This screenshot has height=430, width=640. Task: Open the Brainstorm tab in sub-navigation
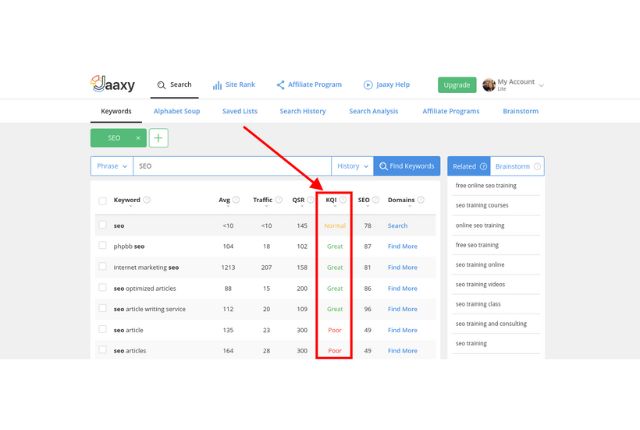coord(520,111)
